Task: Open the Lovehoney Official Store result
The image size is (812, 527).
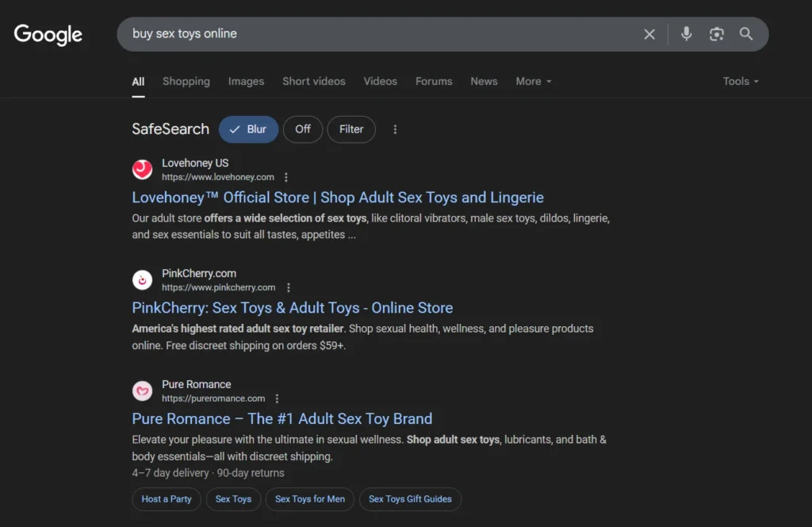Action: pos(338,198)
